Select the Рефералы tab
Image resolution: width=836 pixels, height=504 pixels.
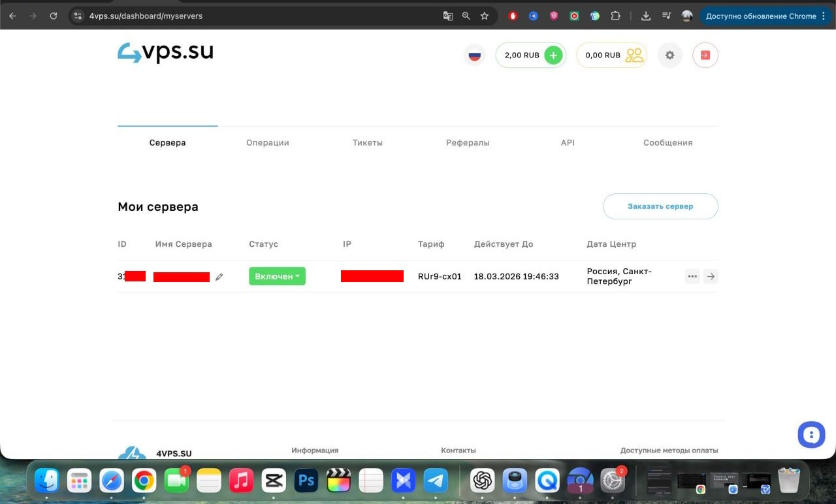[468, 142]
